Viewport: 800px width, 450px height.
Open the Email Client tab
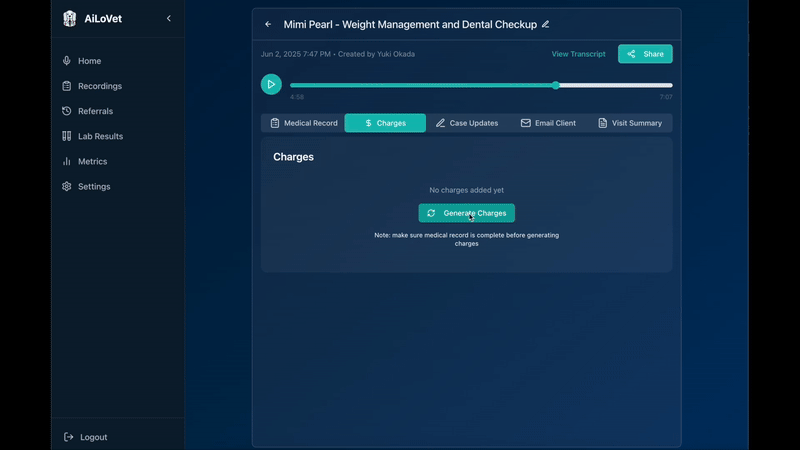point(548,123)
